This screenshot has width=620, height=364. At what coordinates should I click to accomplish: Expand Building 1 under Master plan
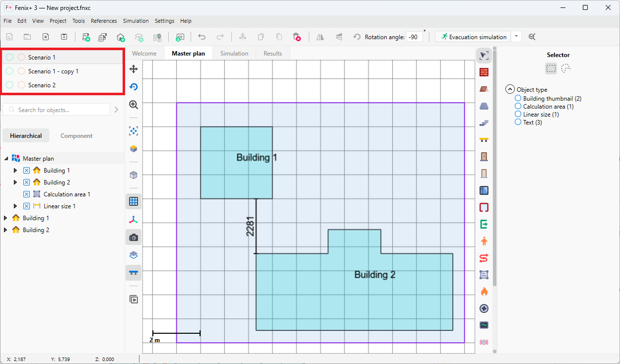[15, 171]
